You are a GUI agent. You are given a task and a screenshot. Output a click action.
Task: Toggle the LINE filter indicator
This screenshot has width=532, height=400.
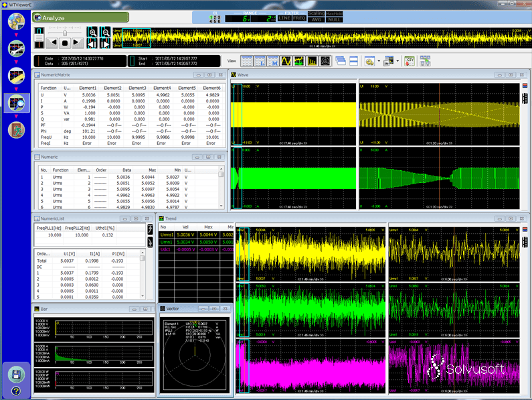coord(283,18)
